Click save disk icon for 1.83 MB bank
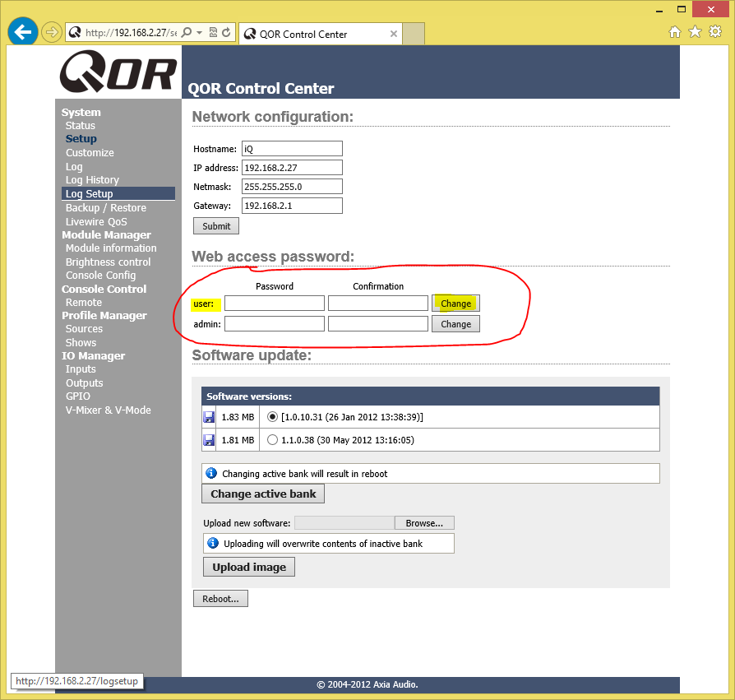Image resolution: width=735 pixels, height=700 pixels. tap(209, 417)
